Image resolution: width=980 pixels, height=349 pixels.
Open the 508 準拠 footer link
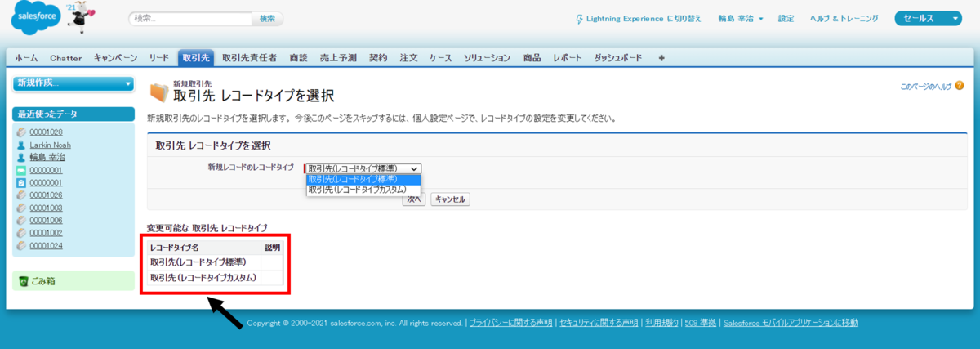point(701,323)
